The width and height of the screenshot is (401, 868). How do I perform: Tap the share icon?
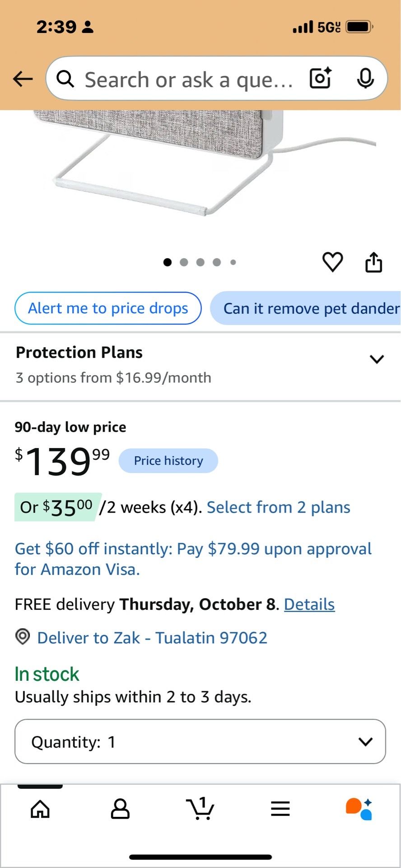click(373, 262)
